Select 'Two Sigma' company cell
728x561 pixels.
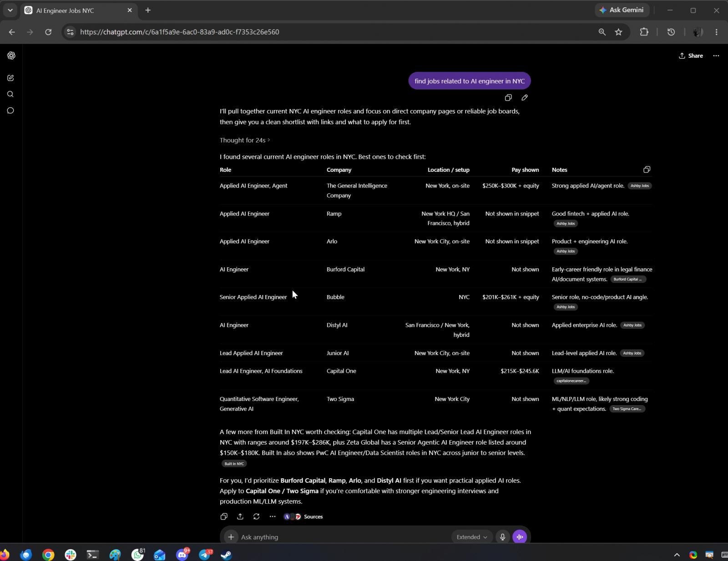(340, 399)
